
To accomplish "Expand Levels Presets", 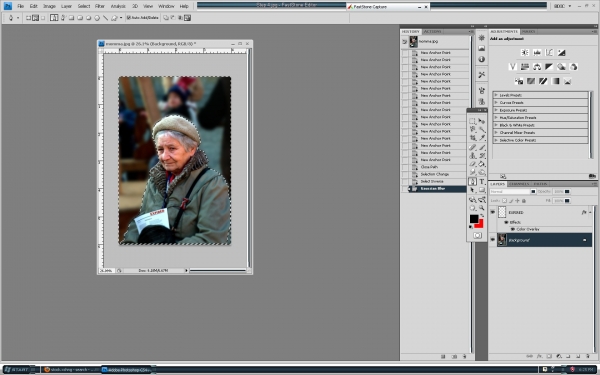I will pyautogui.click(x=496, y=95).
